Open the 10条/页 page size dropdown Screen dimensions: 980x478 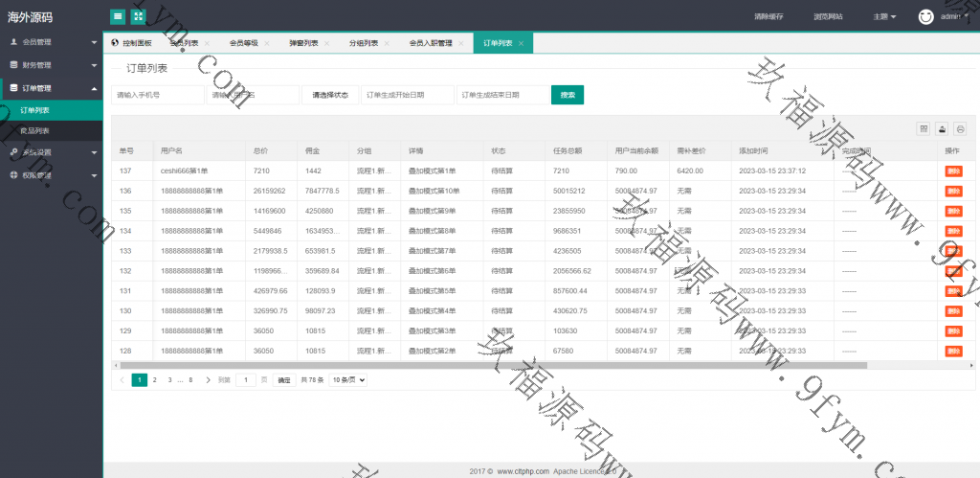[x=348, y=380]
